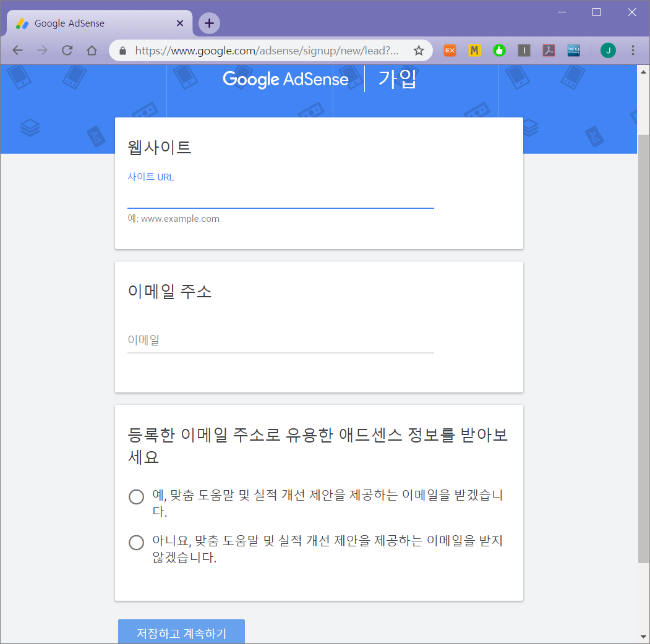Open the gray I extension icon

(524, 51)
